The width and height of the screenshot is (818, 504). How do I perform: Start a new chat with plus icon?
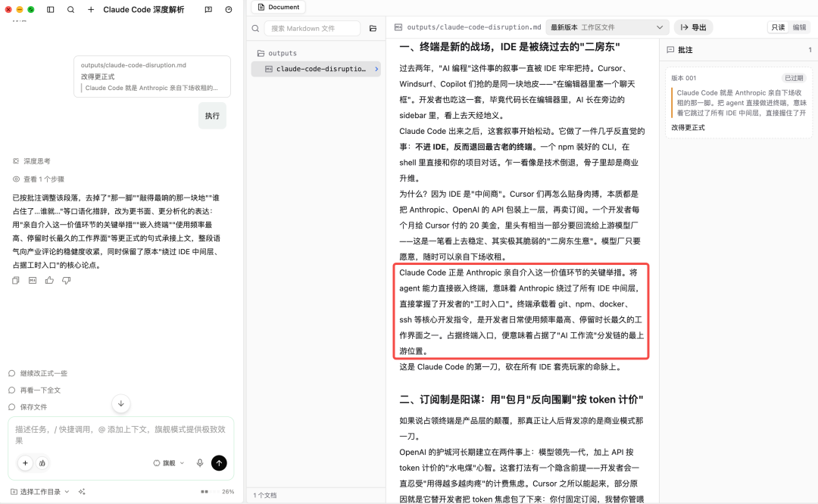click(91, 9)
